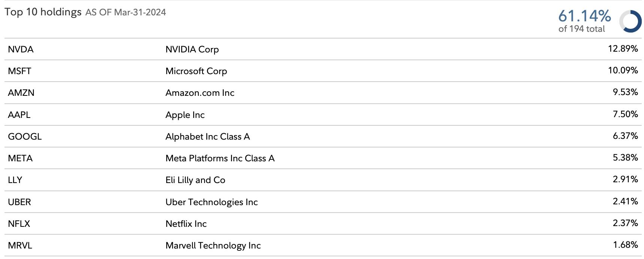Select the UBER ticker
This screenshot has height=259, width=644.
tap(19, 202)
